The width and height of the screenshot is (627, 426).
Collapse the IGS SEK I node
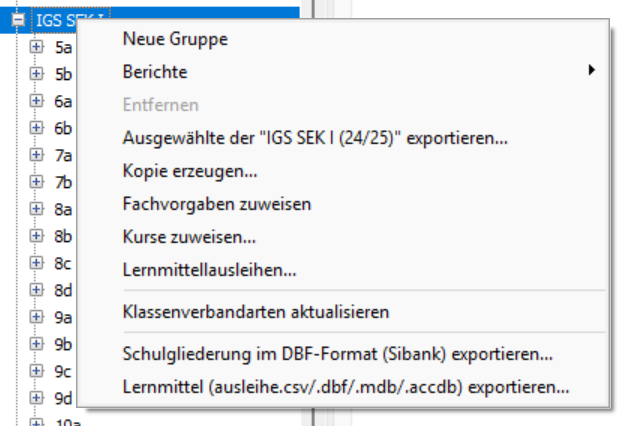18,18
